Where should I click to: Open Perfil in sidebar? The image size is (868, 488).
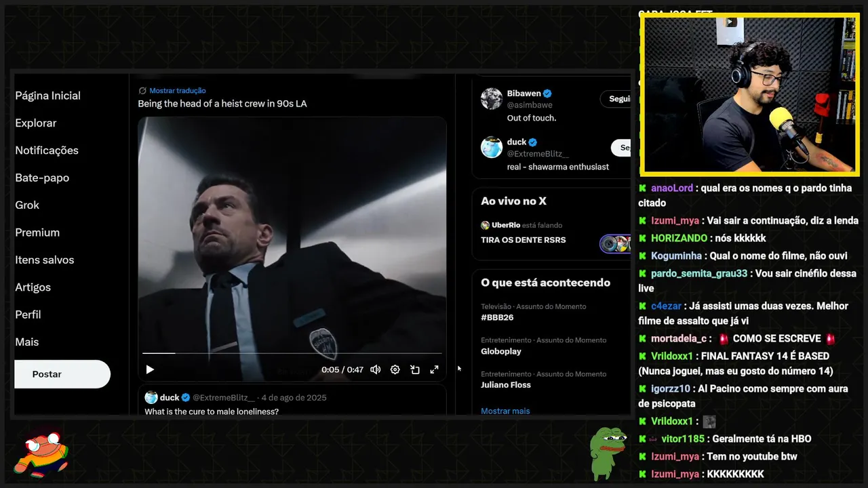pyautogui.click(x=28, y=314)
